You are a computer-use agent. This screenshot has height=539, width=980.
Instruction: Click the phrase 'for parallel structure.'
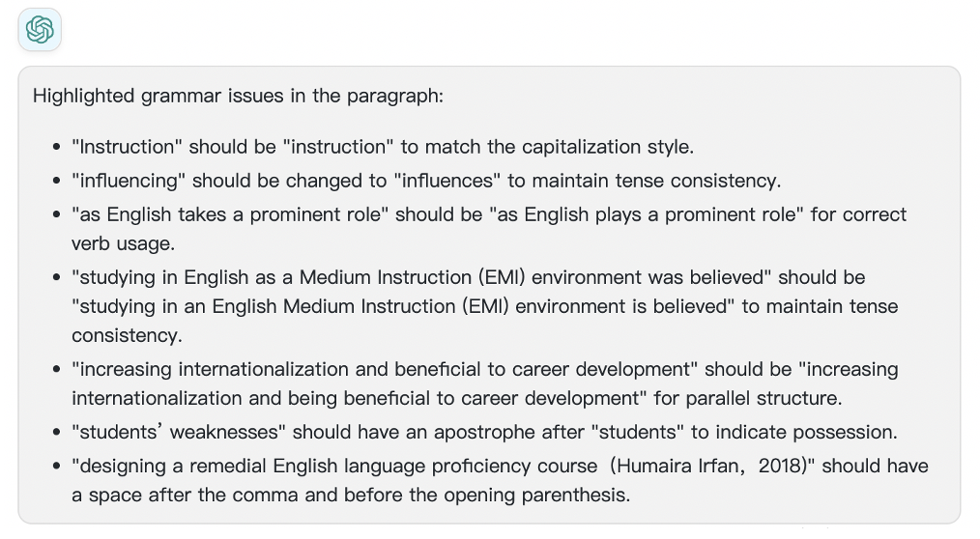click(x=748, y=399)
